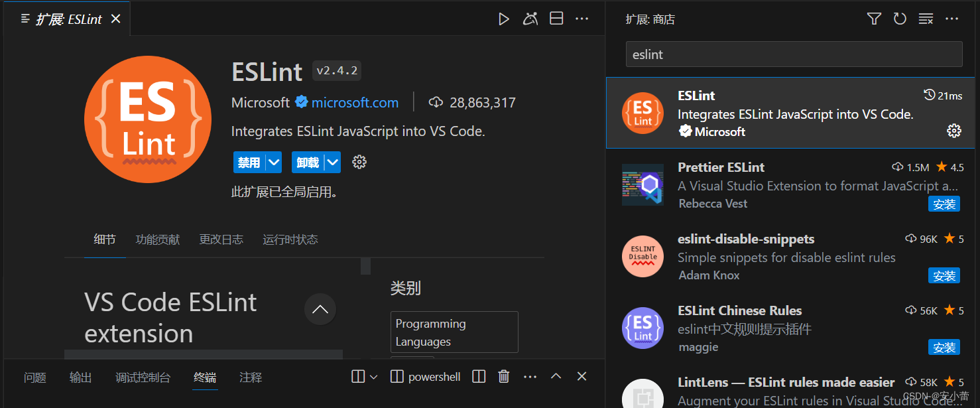Expand the 禁用 dropdown arrow
This screenshot has height=408, width=980.
(x=274, y=163)
